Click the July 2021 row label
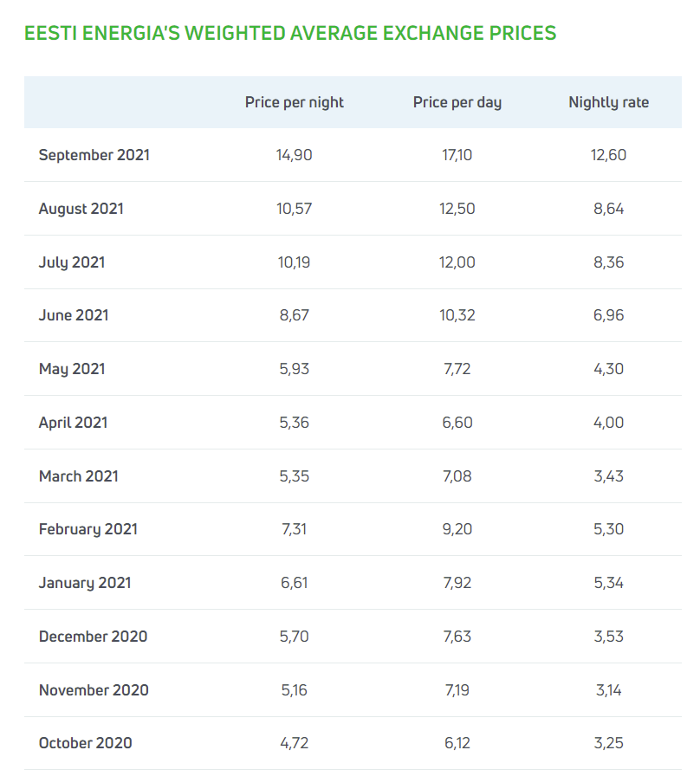 pos(72,262)
